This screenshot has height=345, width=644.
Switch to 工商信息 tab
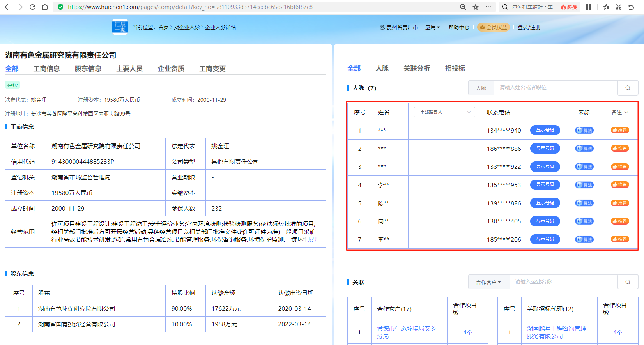coord(46,69)
